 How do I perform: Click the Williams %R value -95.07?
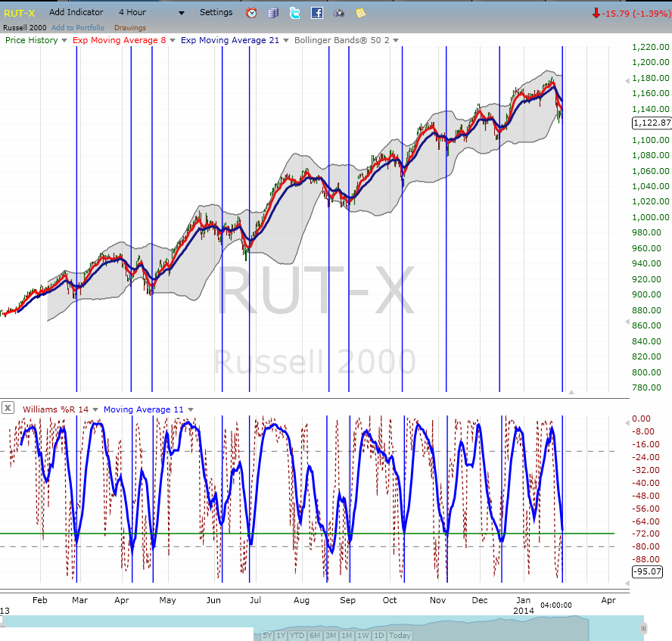(x=647, y=571)
